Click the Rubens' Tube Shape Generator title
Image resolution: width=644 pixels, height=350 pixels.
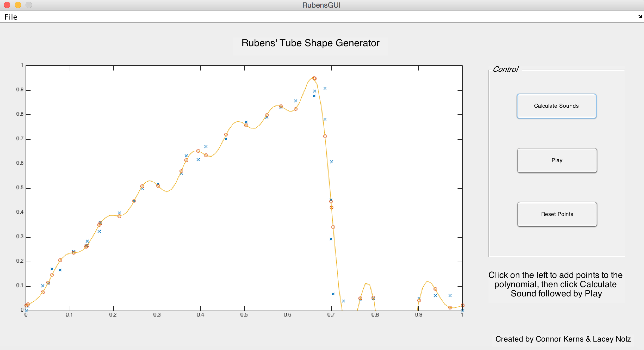click(x=311, y=43)
